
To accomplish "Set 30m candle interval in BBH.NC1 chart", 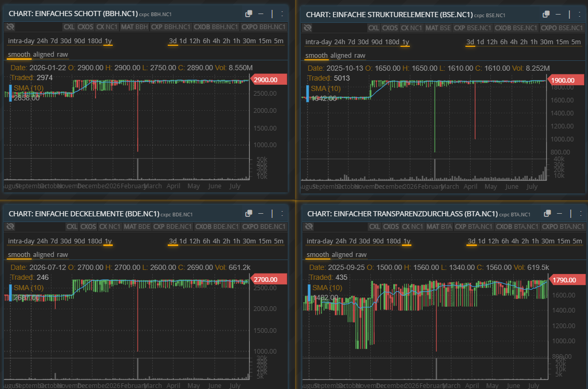I will point(249,41).
